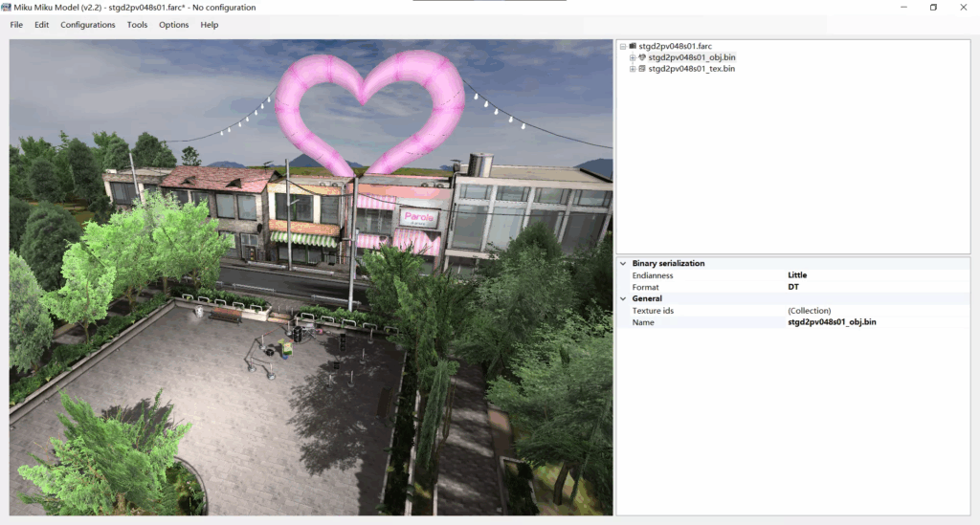Click the DT format value
980x525 pixels.
(x=793, y=287)
